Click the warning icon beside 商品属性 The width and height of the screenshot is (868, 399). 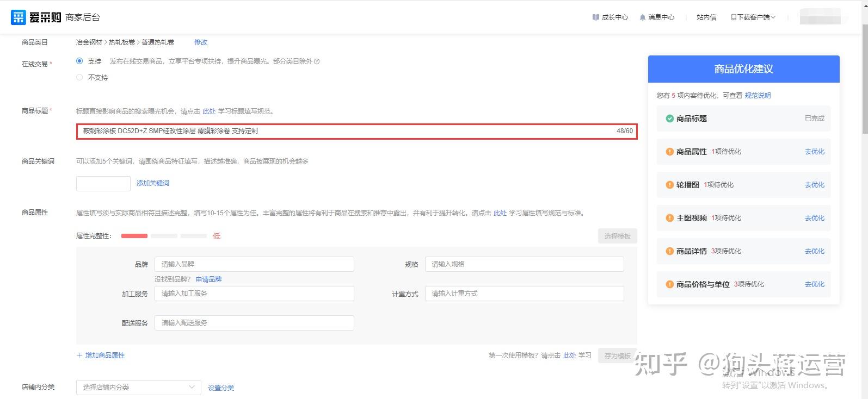coord(669,152)
